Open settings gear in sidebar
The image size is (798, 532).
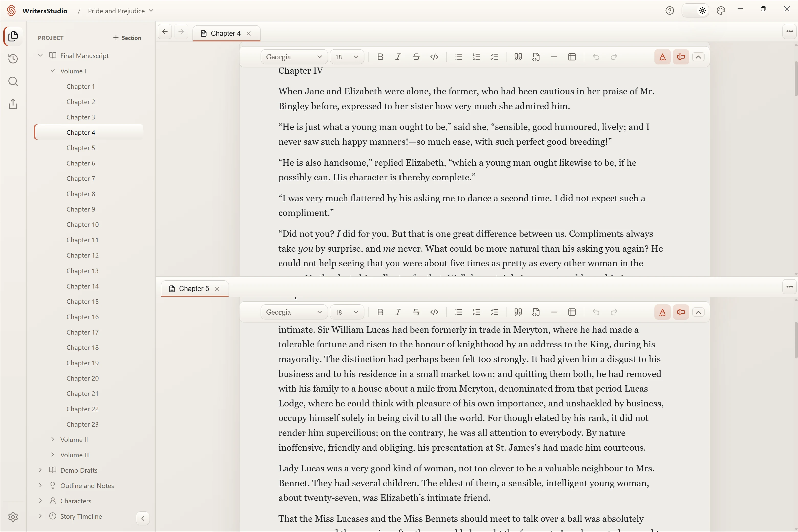coord(13,517)
